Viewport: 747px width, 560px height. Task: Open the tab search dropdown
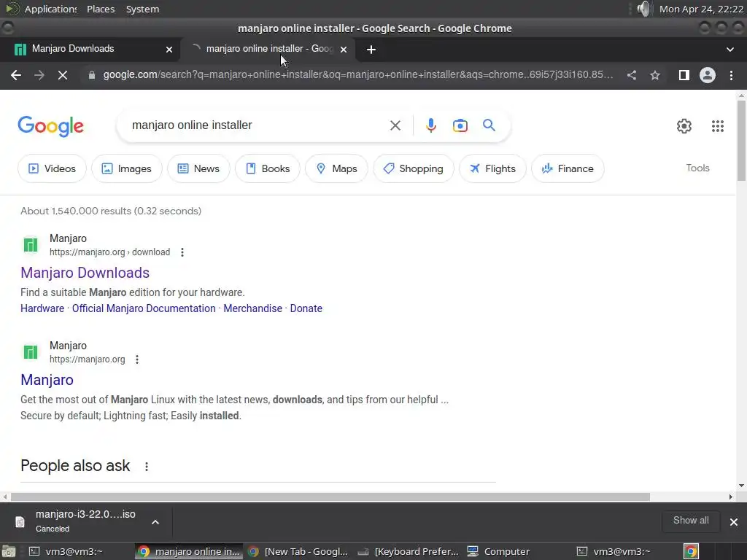point(729,50)
